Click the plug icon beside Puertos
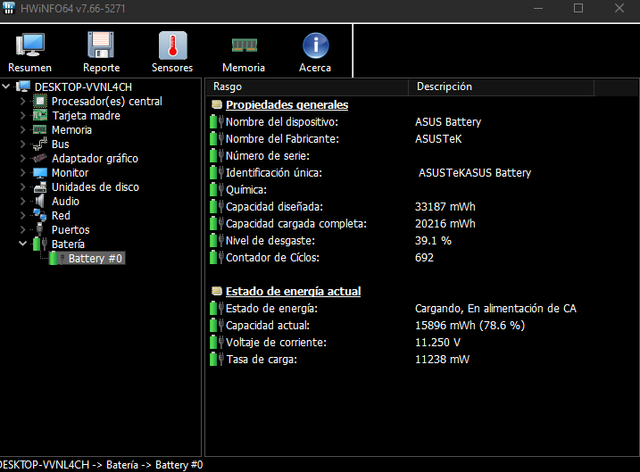Image resolution: width=640 pixels, height=472 pixels. (x=40, y=229)
